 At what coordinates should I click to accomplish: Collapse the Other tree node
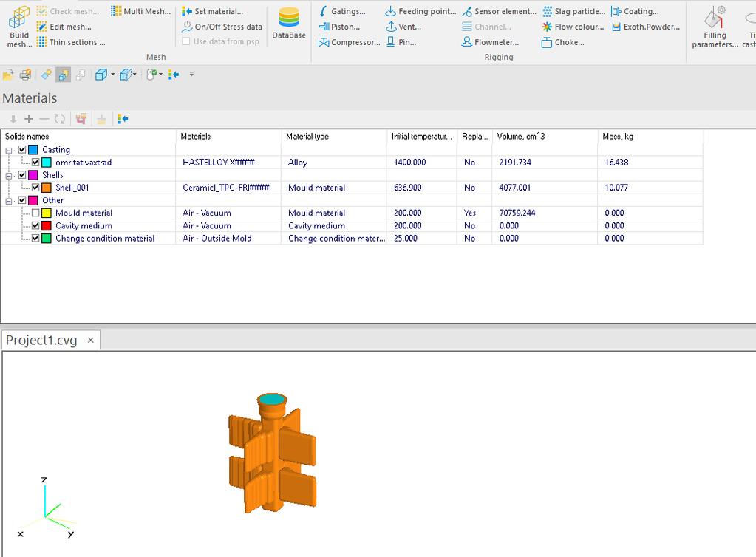coord(9,200)
